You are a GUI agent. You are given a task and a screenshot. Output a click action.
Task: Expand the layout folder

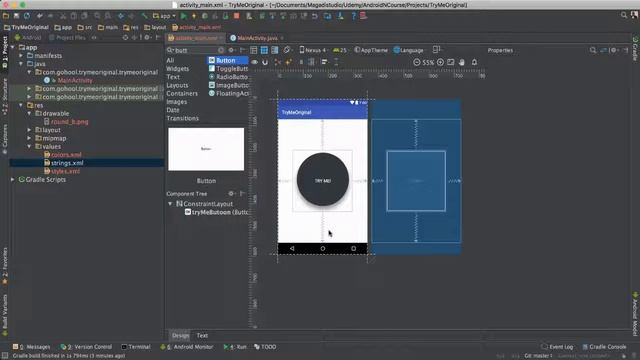29,130
